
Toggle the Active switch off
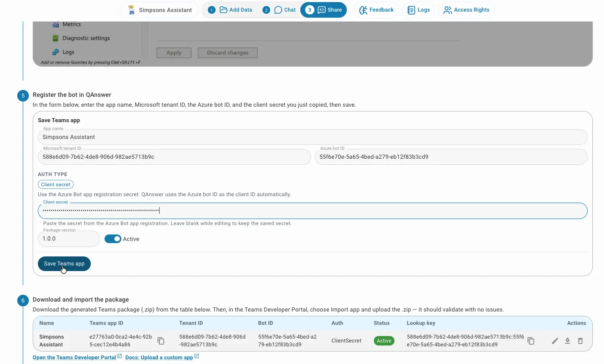(x=113, y=239)
